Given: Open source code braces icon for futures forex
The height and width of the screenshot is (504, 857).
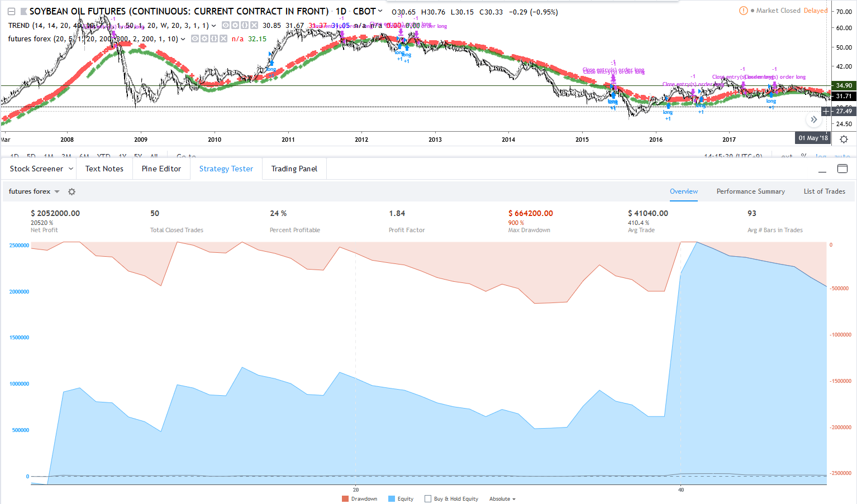Looking at the screenshot, I should pos(214,39).
